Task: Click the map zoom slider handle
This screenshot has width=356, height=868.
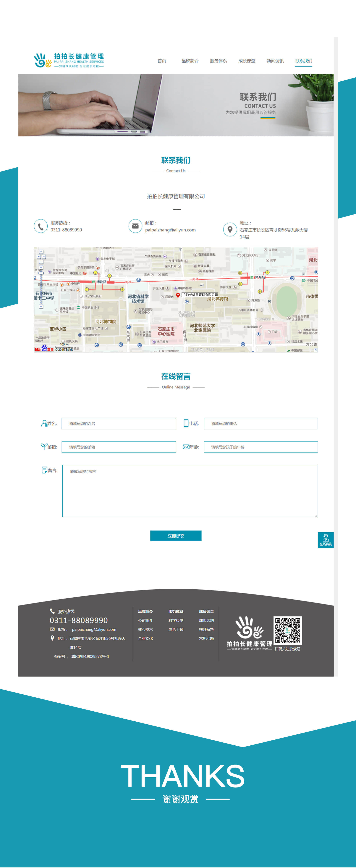Action: 41,273
